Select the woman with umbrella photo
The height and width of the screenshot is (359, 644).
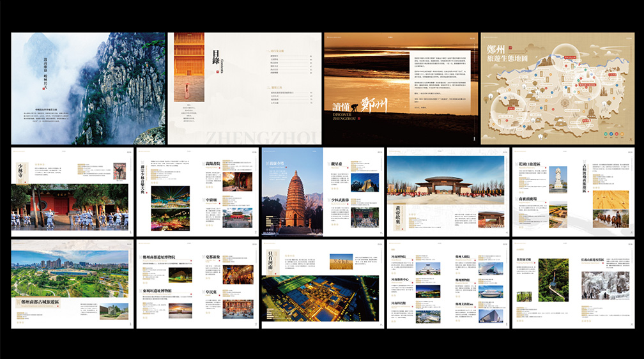pos(189,67)
